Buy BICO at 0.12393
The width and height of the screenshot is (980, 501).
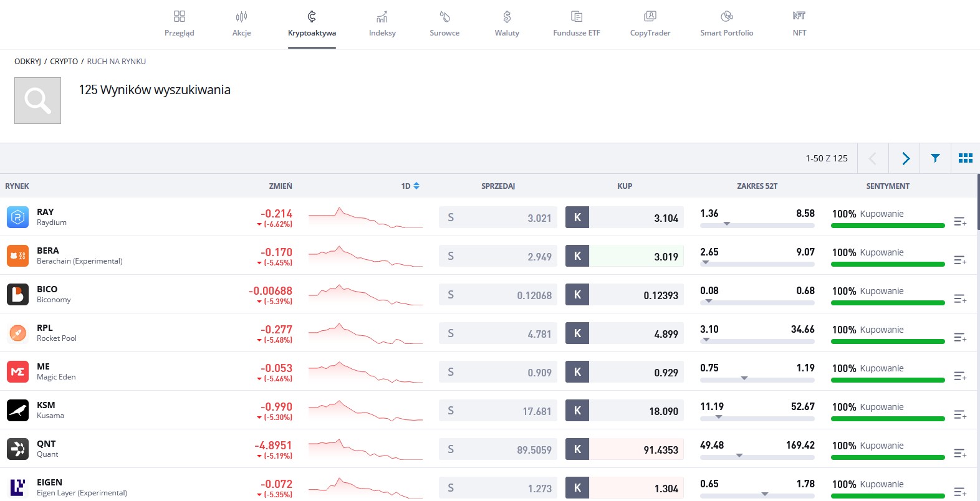[x=625, y=295]
